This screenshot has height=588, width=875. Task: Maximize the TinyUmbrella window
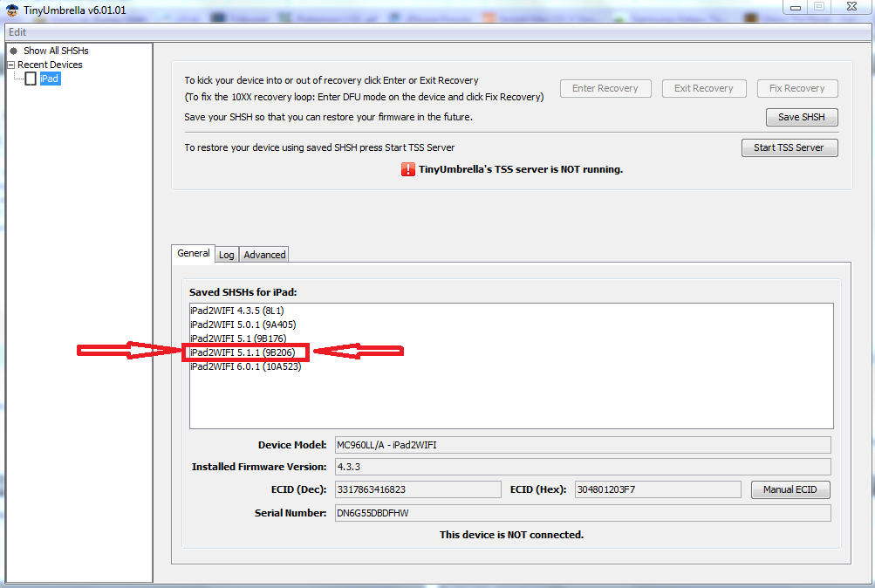coord(819,7)
